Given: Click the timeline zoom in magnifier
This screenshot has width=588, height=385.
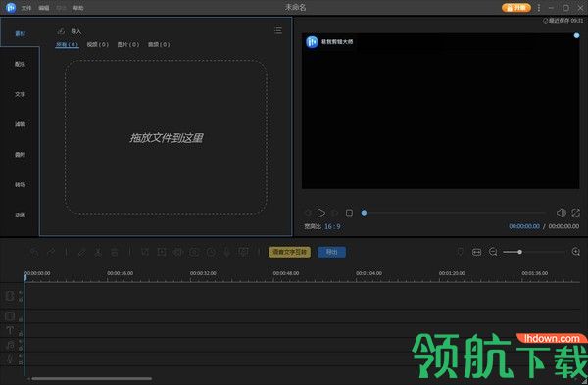Looking at the screenshot, I should click(576, 252).
